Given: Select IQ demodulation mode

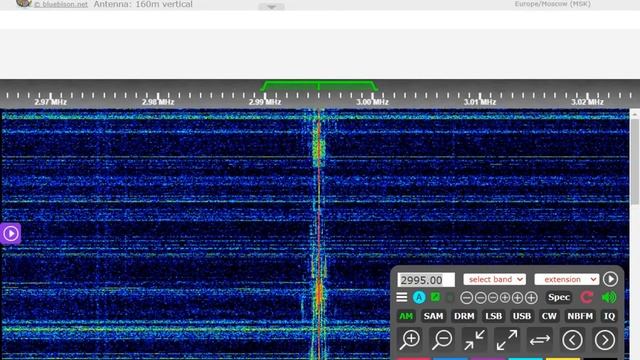Looking at the screenshot, I should coord(609,316).
